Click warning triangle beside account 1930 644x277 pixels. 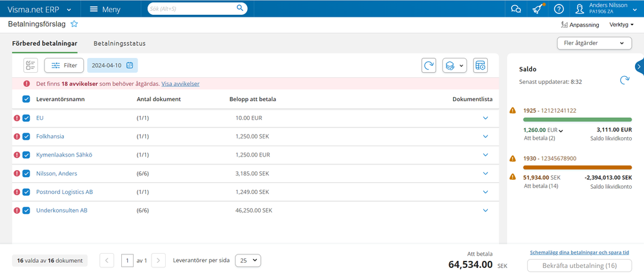click(512, 158)
